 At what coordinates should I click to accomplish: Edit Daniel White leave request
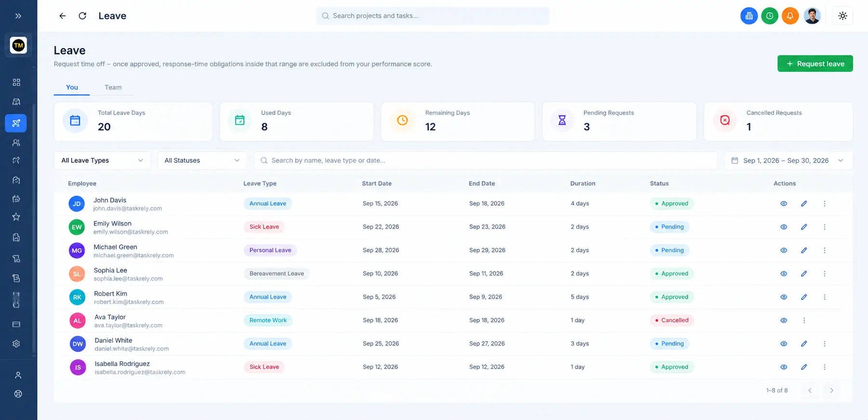pyautogui.click(x=804, y=344)
